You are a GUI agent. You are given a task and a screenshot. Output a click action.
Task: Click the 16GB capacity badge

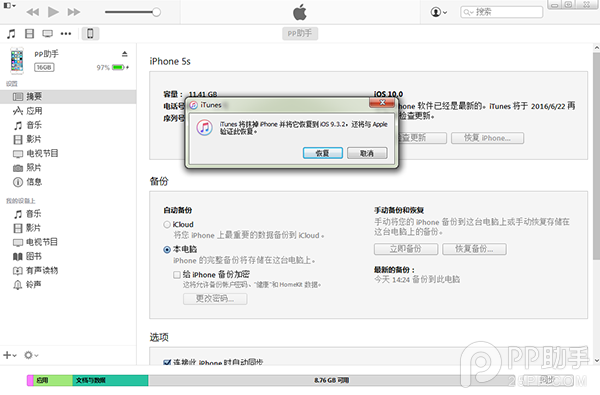(44, 68)
